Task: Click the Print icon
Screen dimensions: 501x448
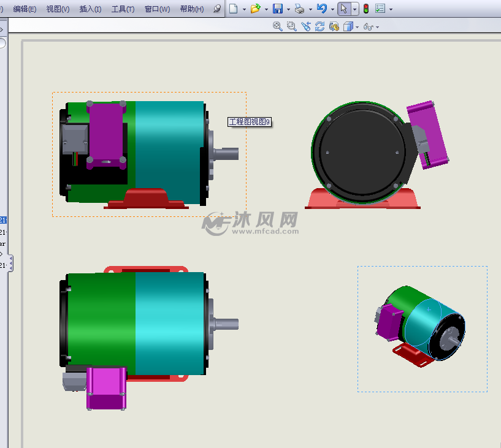Action: (x=299, y=9)
